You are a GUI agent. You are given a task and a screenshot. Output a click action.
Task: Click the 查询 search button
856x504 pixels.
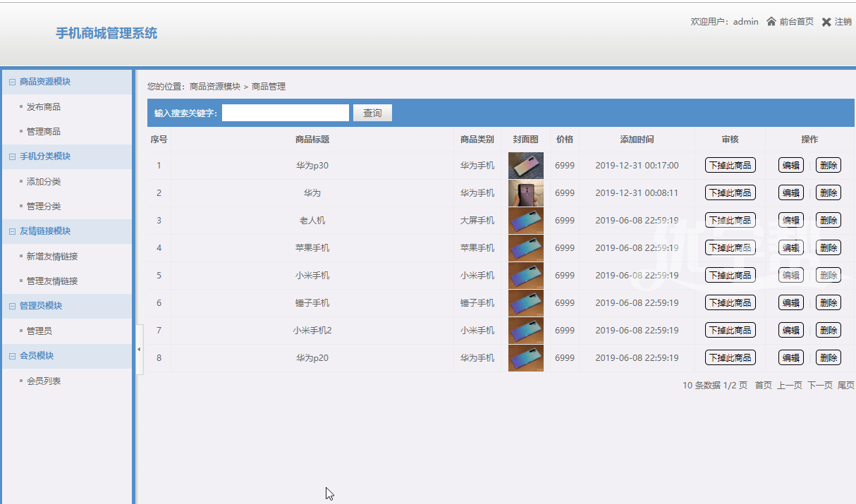(372, 113)
